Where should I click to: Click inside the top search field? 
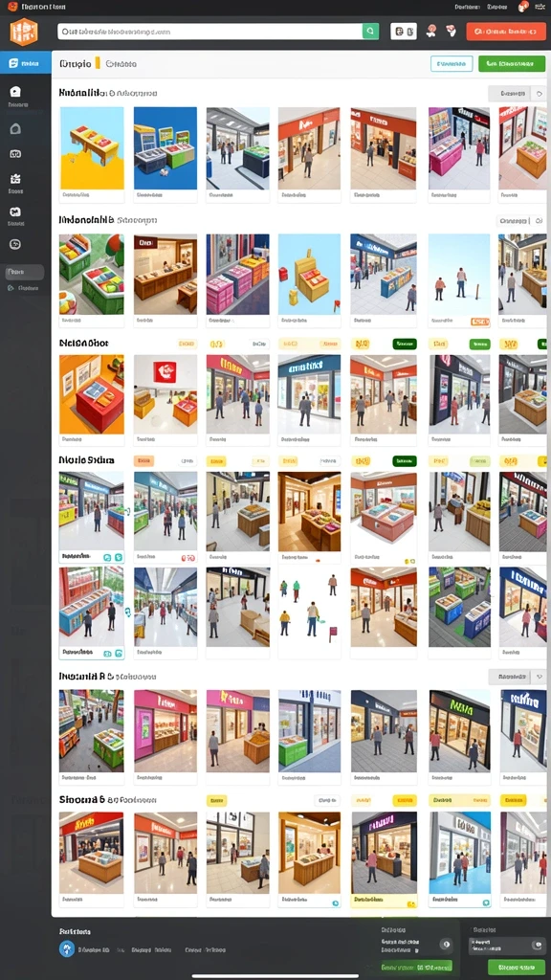coord(209,31)
